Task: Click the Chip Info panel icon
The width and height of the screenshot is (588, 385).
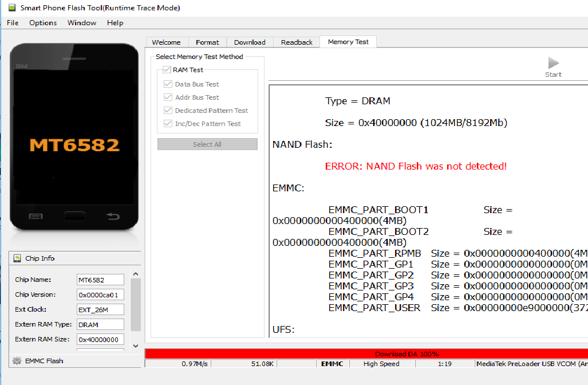Action: coord(17,258)
